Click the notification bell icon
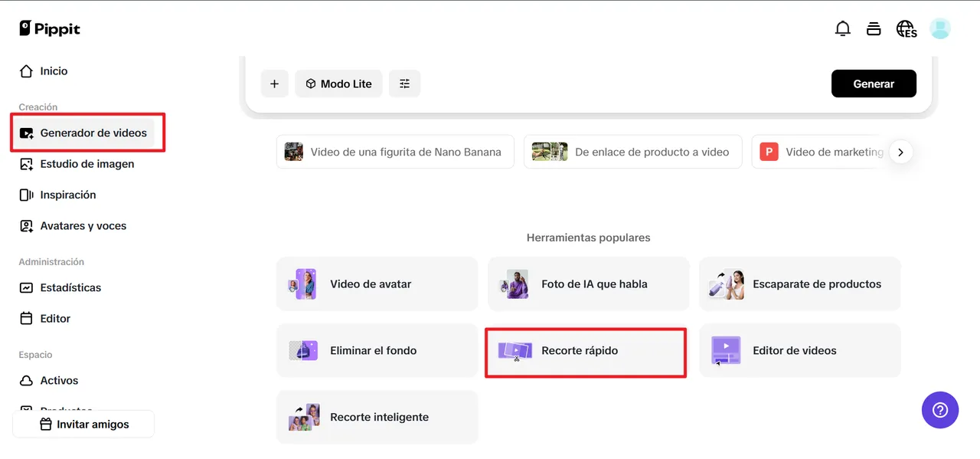 842,29
